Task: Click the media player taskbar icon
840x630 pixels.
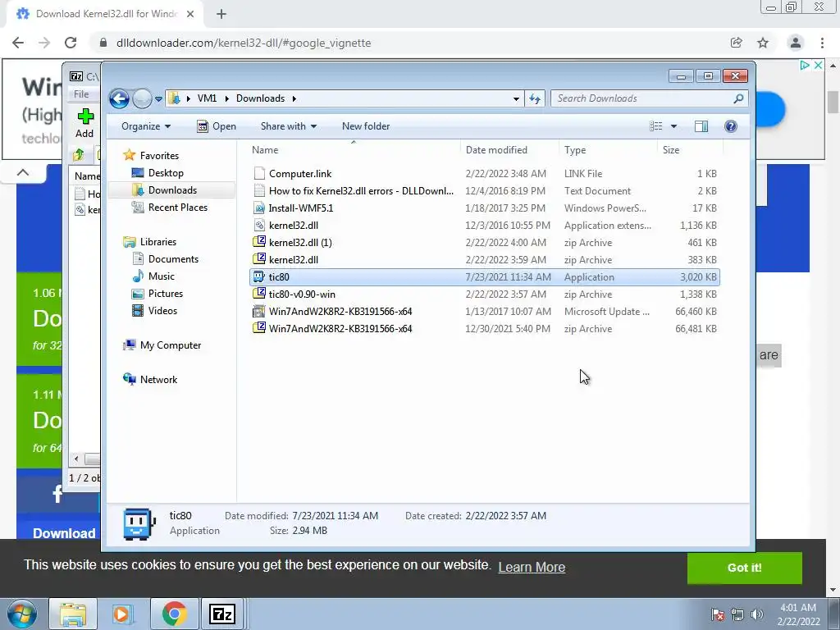Action: pyautogui.click(x=123, y=614)
